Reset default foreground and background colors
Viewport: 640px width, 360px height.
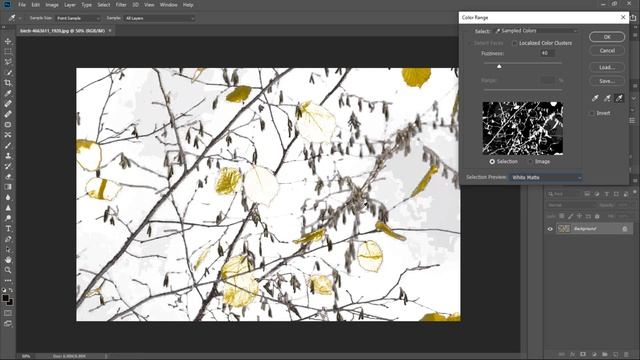(4, 290)
